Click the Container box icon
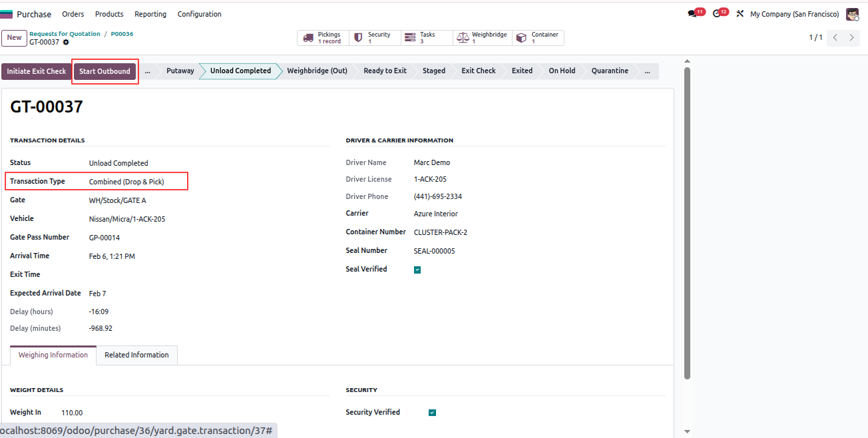The image size is (868, 438). click(521, 38)
